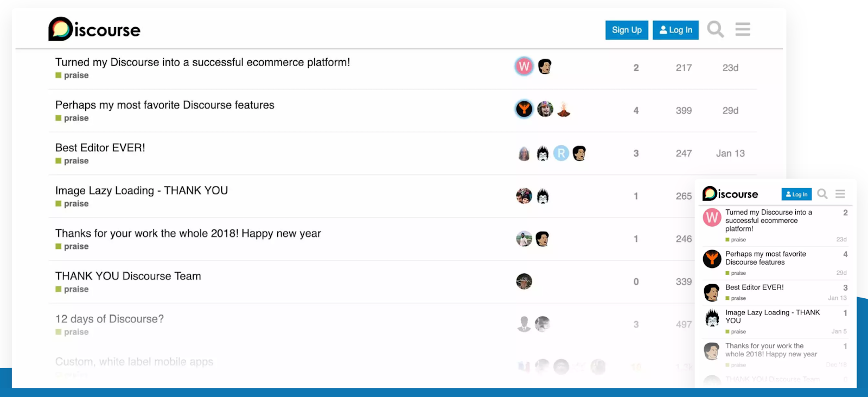Click views count 217 on ecommerce row
The width and height of the screenshot is (868, 397).
coord(684,68)
